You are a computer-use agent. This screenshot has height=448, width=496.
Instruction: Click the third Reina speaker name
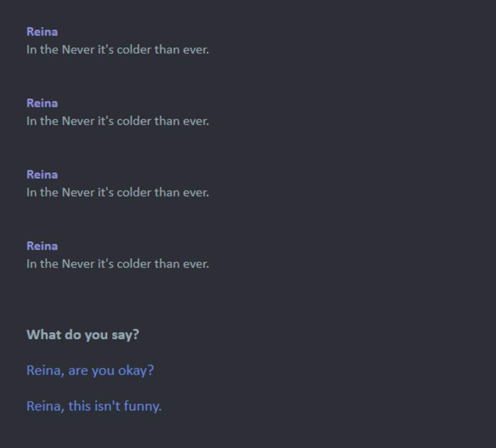click(42, 175)
